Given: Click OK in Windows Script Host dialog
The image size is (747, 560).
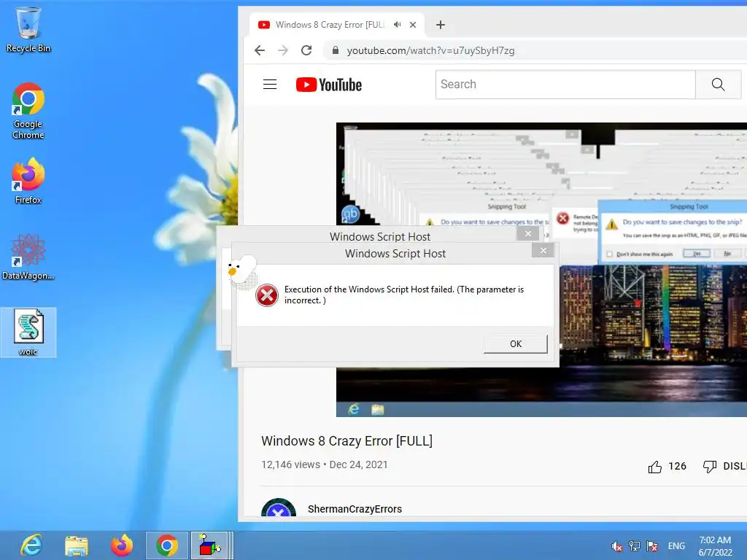Looking at the screenshot, I should [x=516, y=344].
